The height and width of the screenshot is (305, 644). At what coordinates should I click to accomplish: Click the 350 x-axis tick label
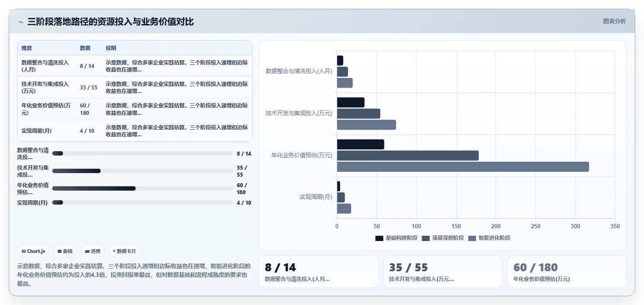(x=615, y=226)
